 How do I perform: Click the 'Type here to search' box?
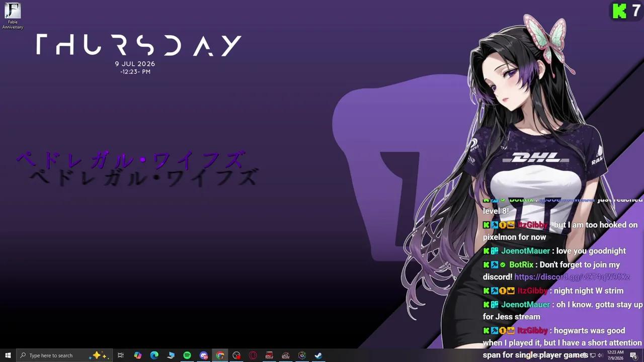click(x=64, y=355)
